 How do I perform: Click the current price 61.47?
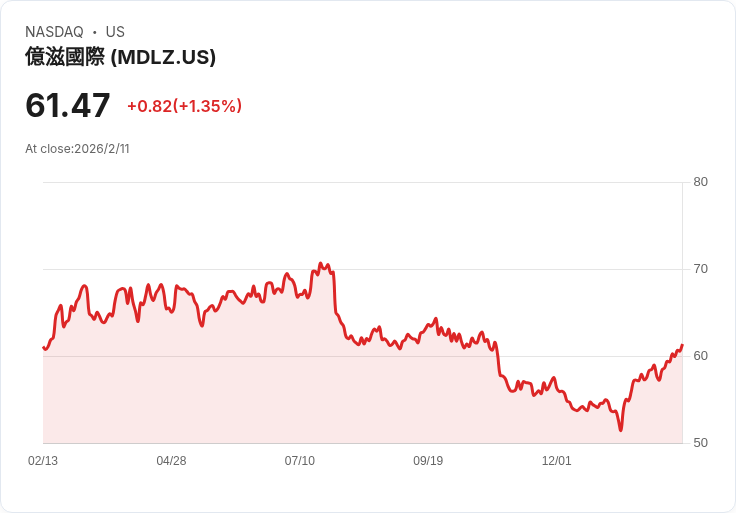[68, 106]
